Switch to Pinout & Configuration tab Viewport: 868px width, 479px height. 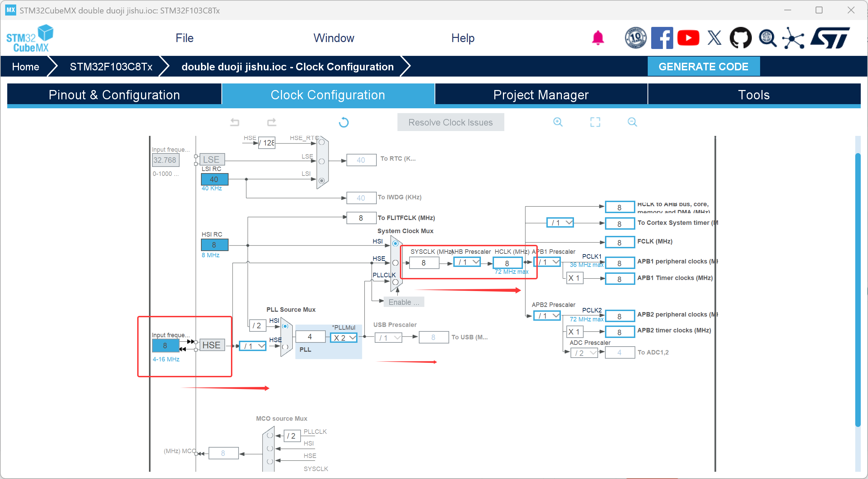114,94
